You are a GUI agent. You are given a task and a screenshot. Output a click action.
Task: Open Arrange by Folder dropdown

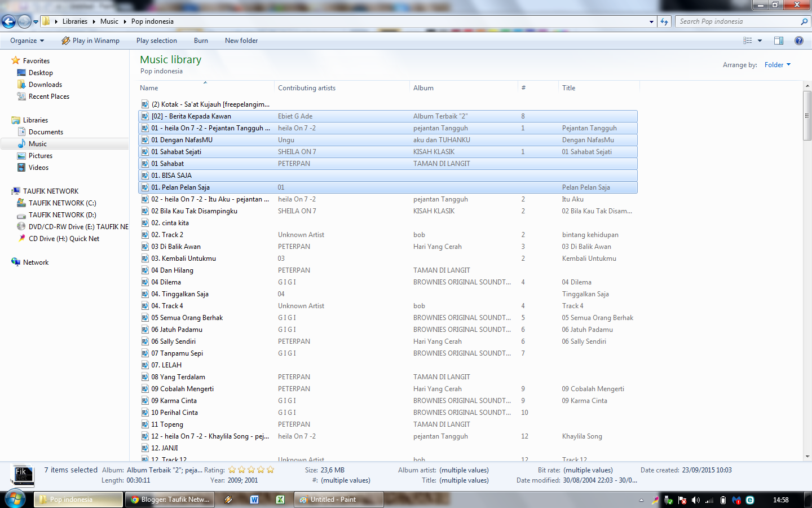coord(778,65)
